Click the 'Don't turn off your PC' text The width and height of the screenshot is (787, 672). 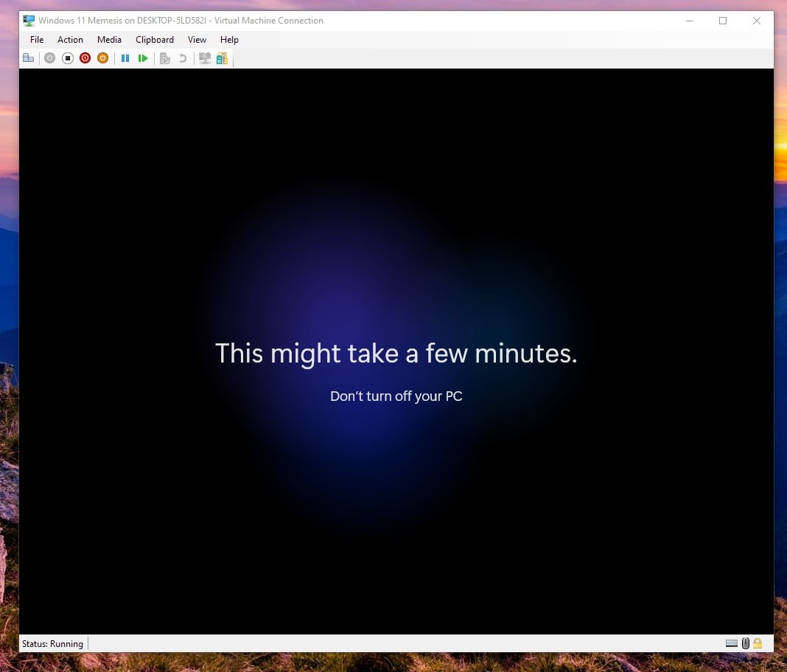click(396, 396)
